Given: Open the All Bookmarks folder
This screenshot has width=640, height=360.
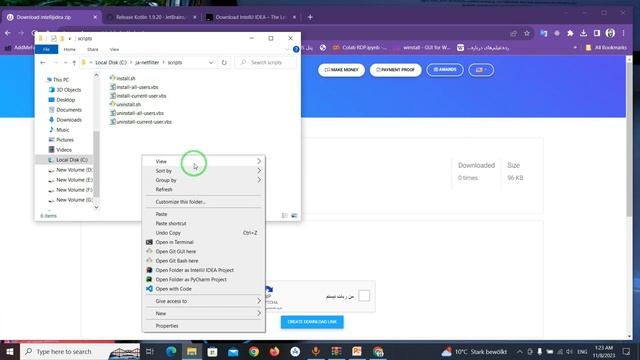Looking at the screenshot, I should coord(606,47).
